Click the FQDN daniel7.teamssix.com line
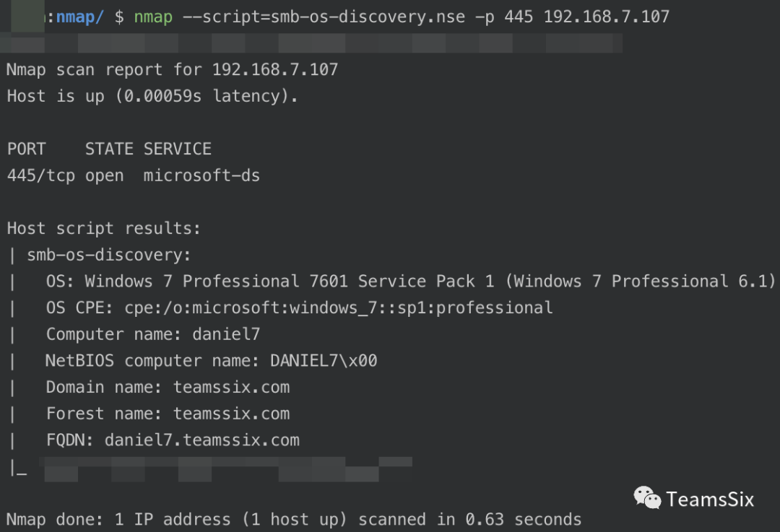Image resolution: width=780 pixels, height=532 pixels. 173,440
